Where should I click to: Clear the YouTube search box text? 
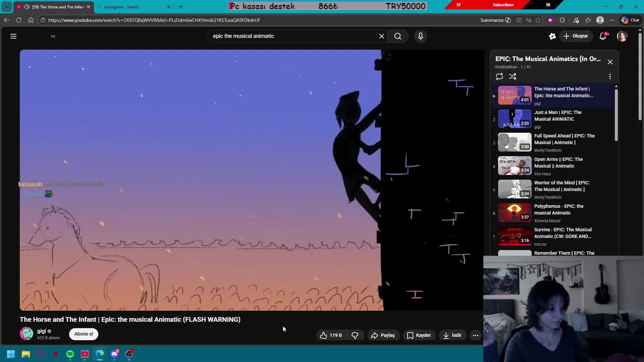point(381,36)
